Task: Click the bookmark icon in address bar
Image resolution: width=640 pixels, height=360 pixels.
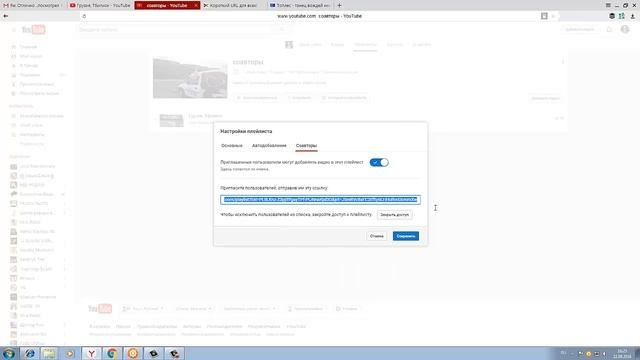Action: pos(544,16)
